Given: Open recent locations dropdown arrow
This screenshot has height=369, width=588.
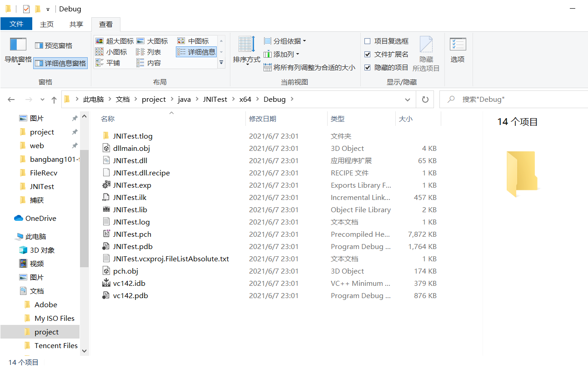Looking at the screenshot, I should 42,100.
